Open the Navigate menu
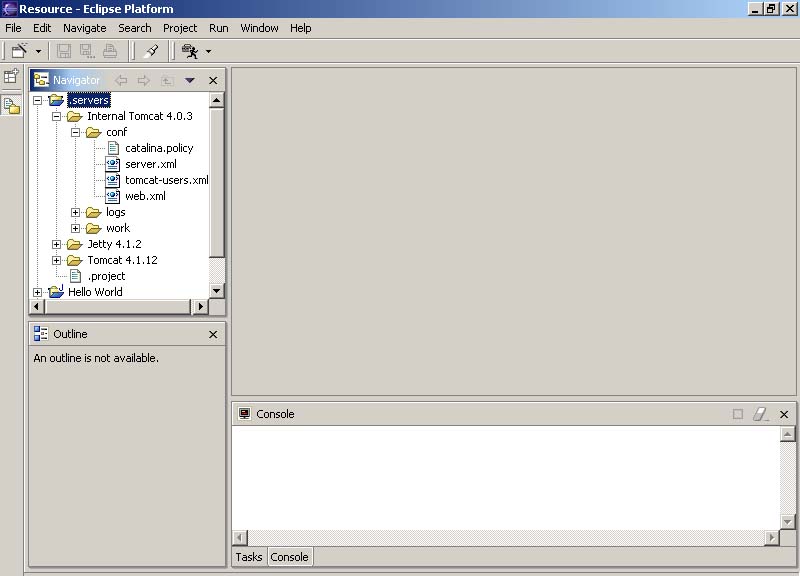The image size is (800, 576). 84,28
